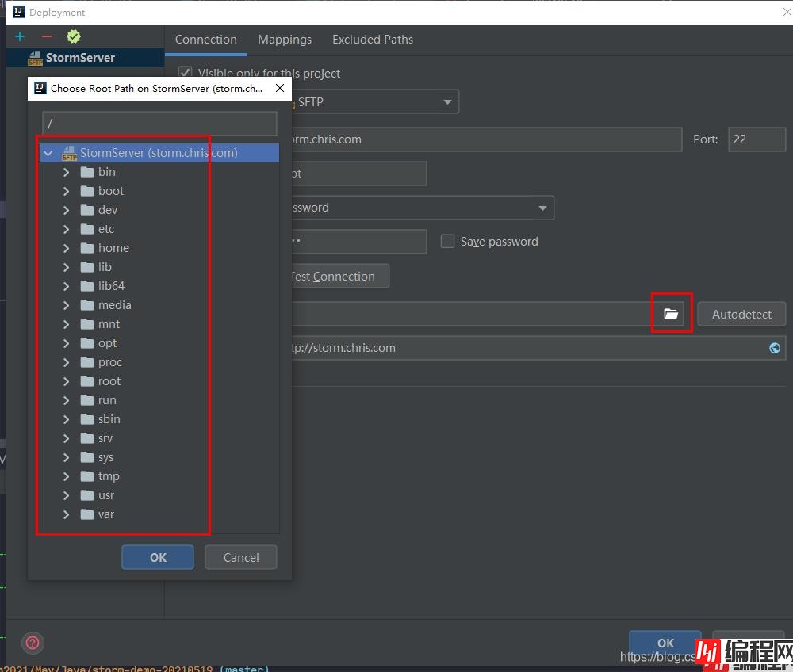Select the var folder in tree
Viewport: 793px width, 672px height.
tap(105, 514)
